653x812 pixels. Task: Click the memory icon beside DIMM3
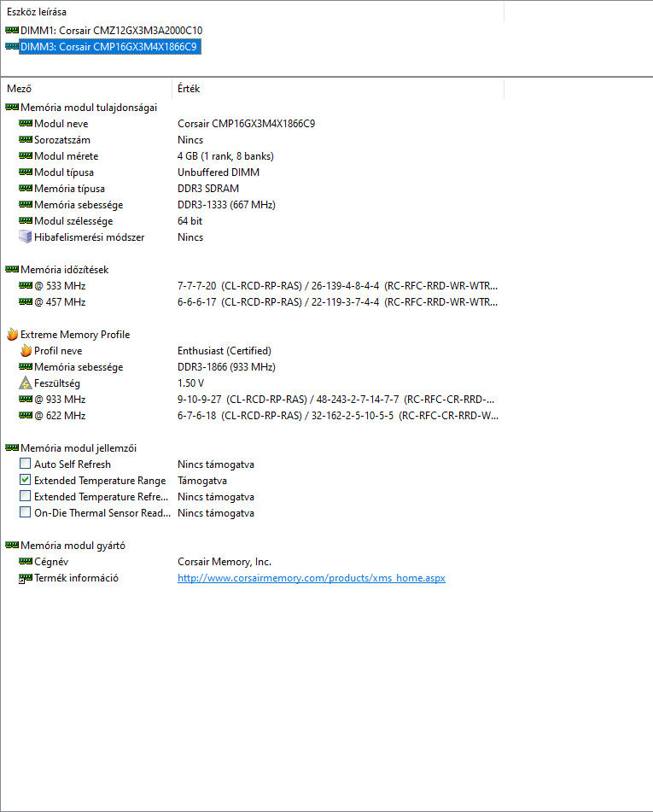pyautogui.click(x=12, y=47)
